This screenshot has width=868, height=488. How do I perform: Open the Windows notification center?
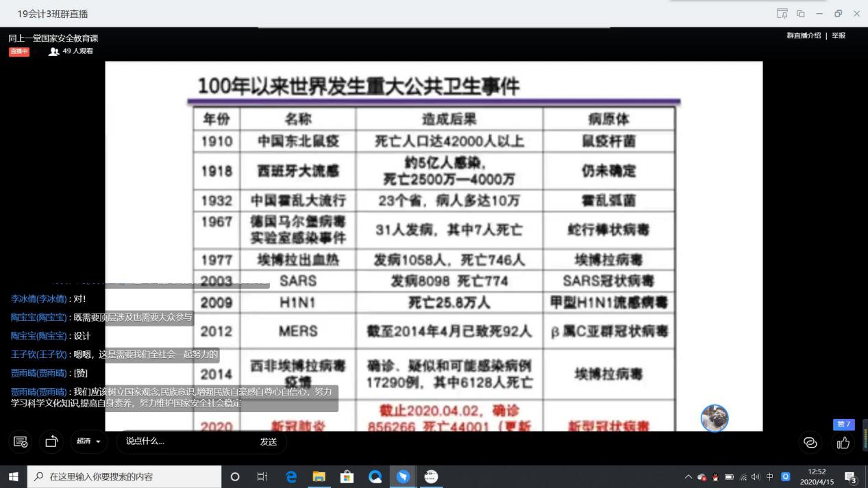pos(850,477)
